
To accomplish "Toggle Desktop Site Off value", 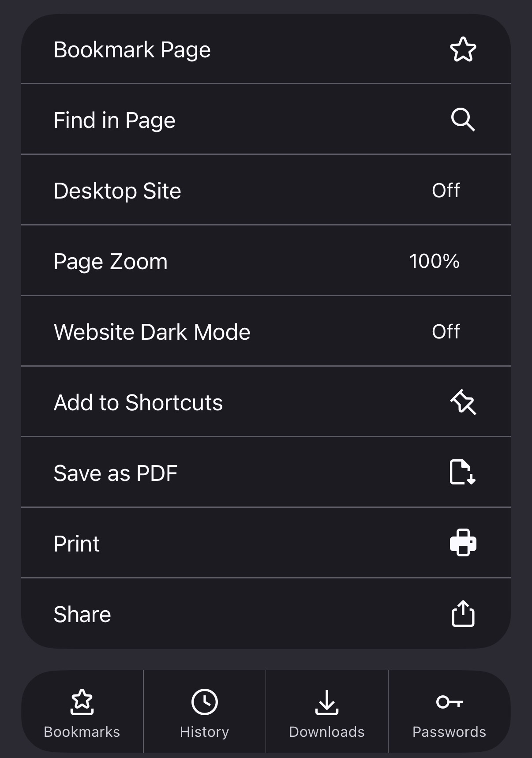I will coord(446,191).
